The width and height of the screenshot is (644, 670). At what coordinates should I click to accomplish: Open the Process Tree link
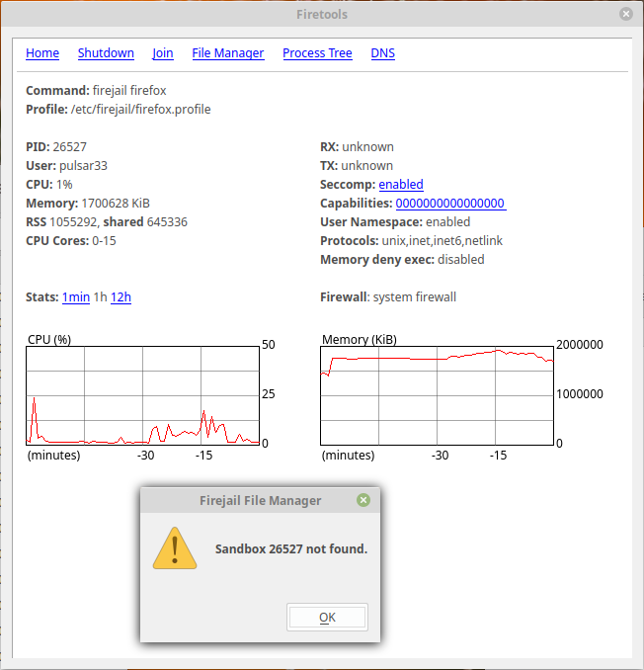[x=317, y=53]
